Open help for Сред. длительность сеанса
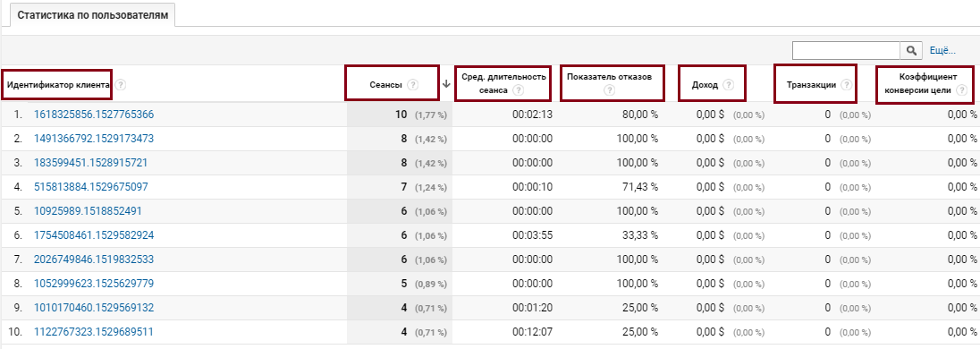The image size is (980, 349). (518, 90)
